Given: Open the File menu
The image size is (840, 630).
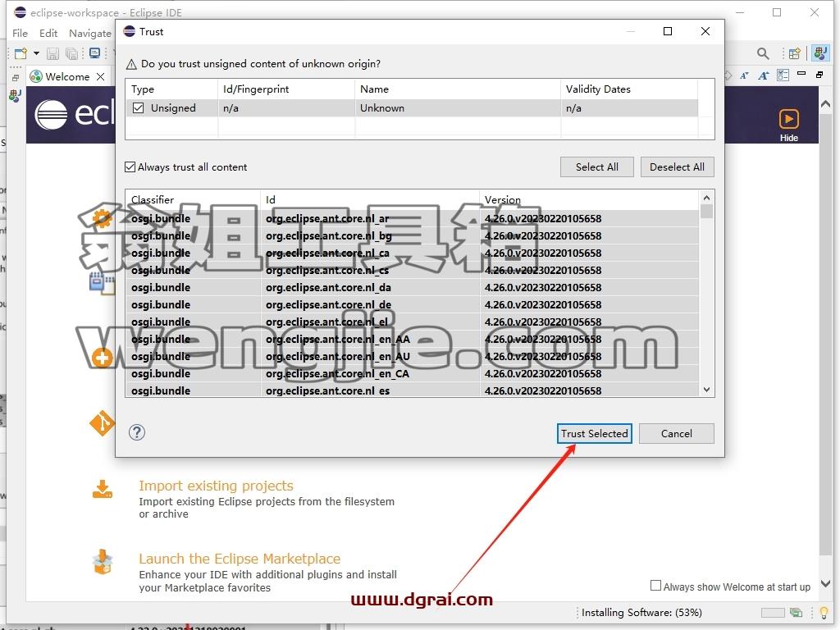Looking at the screenshot, I should 20,33.
